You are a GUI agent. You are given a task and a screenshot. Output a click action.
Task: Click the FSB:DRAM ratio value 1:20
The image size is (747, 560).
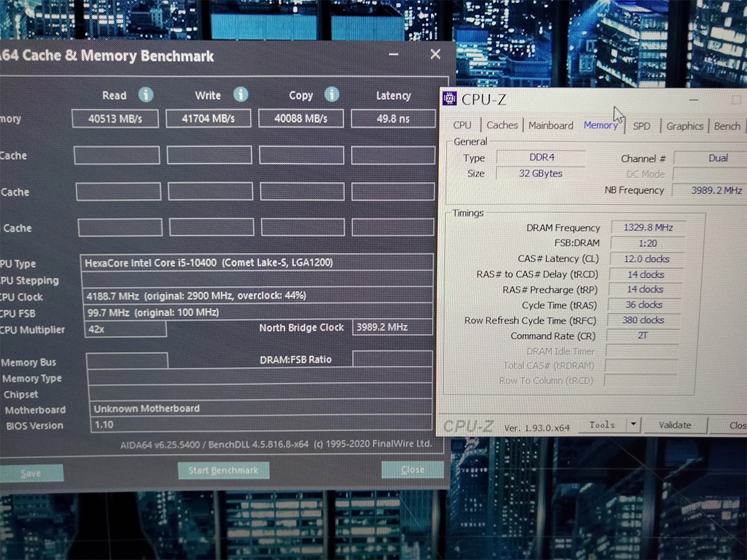647,243
